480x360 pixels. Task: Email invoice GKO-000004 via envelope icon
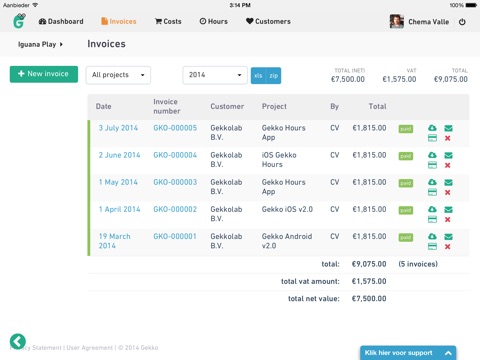[448, 155]
